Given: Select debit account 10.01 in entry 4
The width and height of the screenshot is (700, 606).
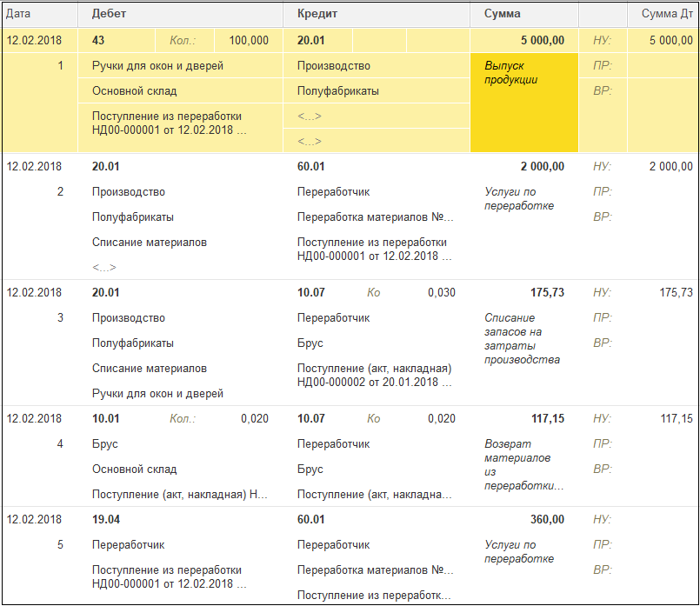Looking at the screenshot, I should (106, 418).
